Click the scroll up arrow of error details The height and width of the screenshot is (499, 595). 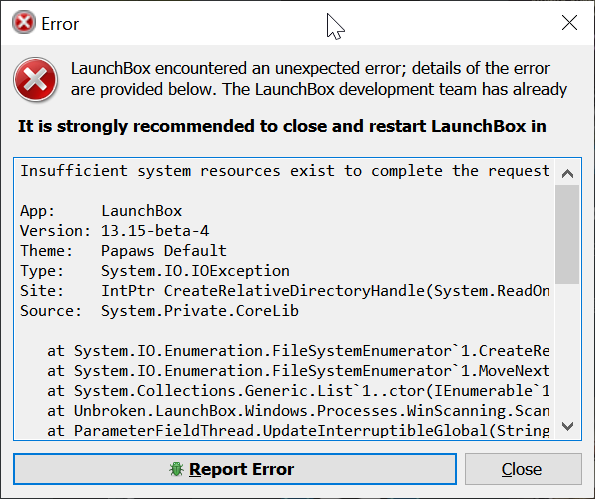pyautogui.click(x=567, y=174)
